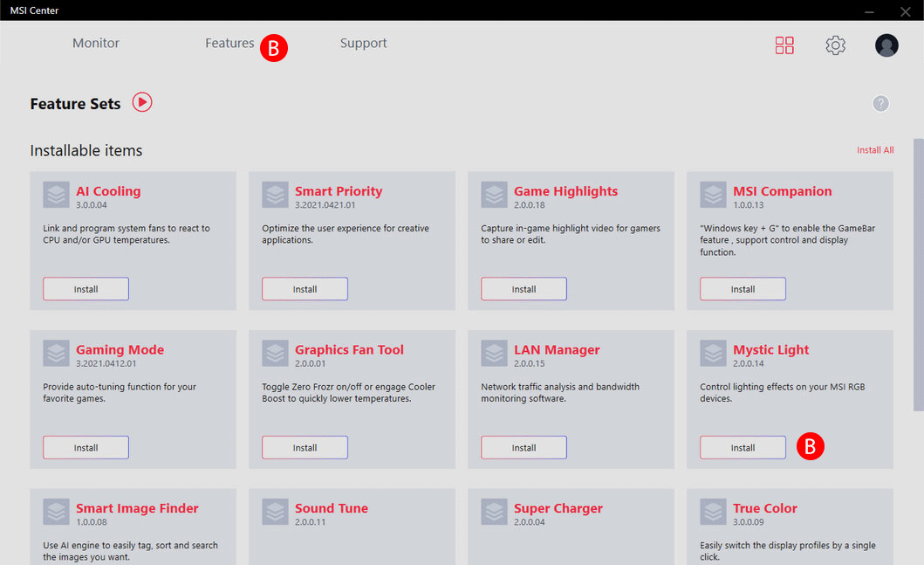The image size is (924, 565).
Task: Click the AI Cooling stack icon
Action: [x=56, y=195]
